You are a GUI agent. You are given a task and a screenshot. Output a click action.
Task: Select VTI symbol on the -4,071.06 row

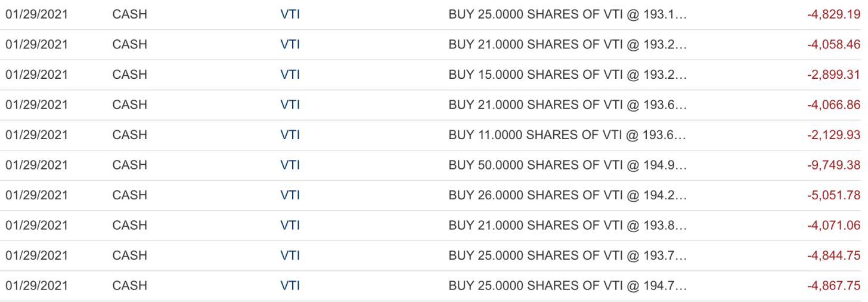pos(290,225)
